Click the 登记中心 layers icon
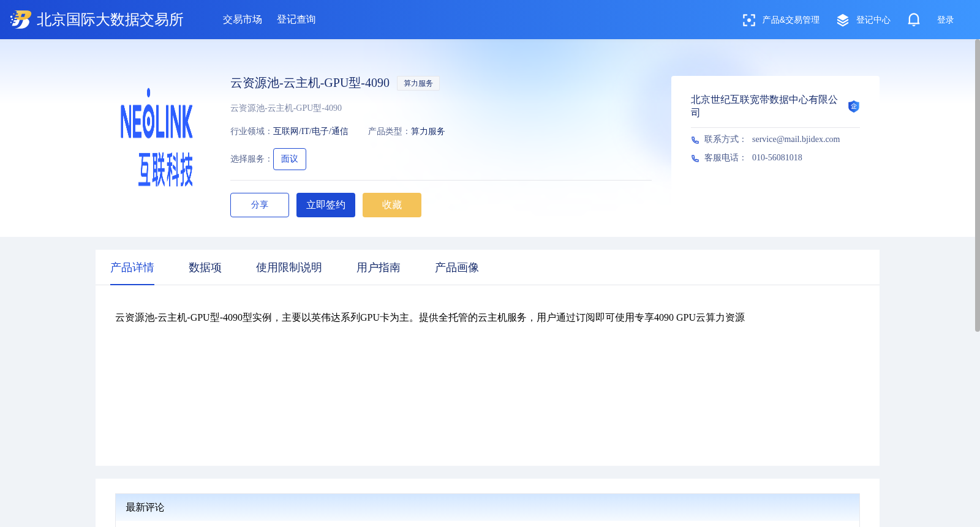The height and width of the screenshot is (527, 980). pos(843,20)
